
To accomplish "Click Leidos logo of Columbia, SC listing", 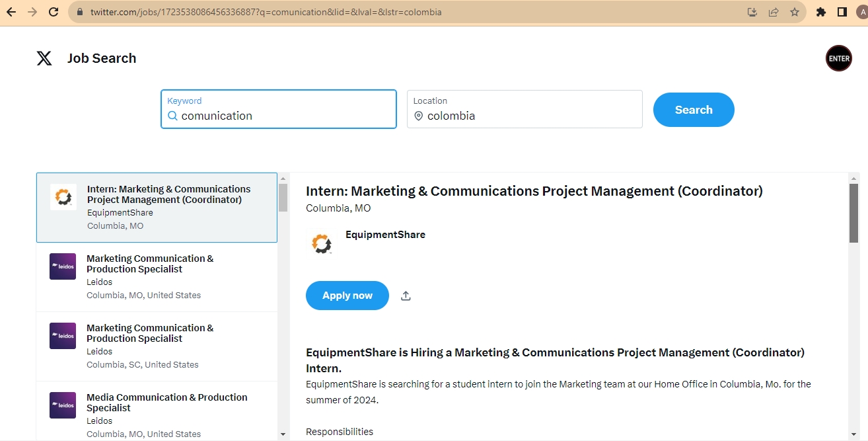I will point(63,336).
